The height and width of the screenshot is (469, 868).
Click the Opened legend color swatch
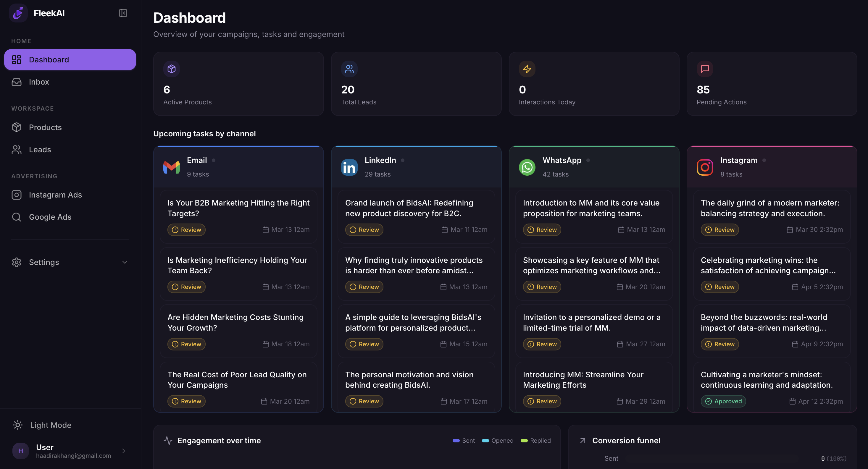[x=485, y=441]
